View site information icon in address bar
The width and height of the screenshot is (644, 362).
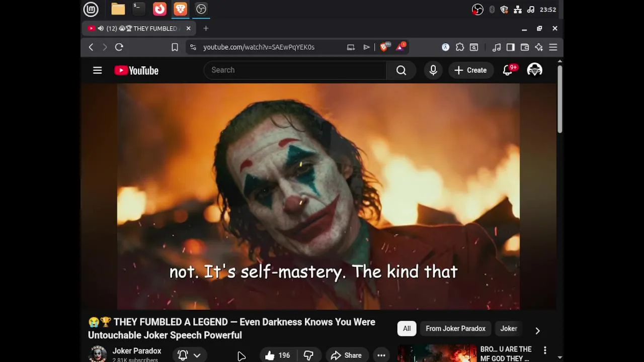[193, 47]
